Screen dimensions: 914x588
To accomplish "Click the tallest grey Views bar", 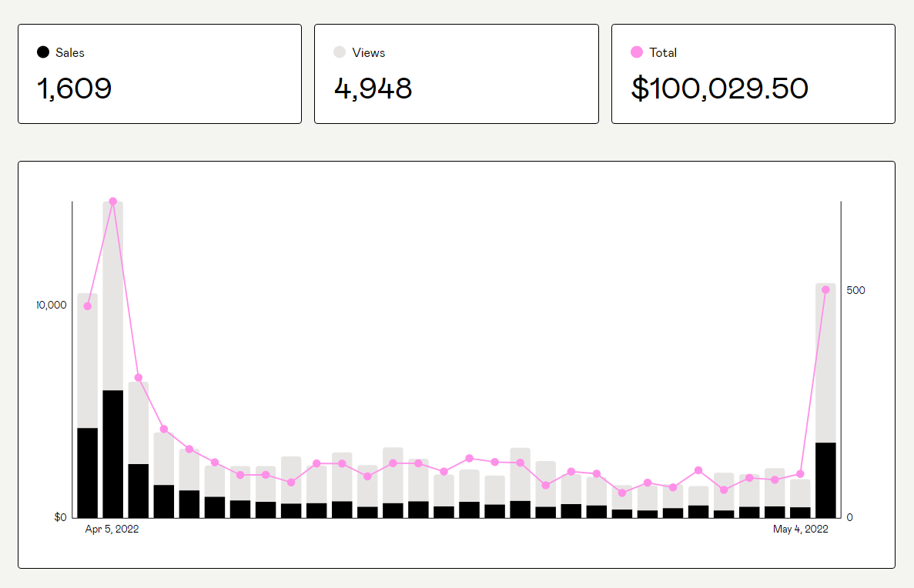I will (113, 296).
